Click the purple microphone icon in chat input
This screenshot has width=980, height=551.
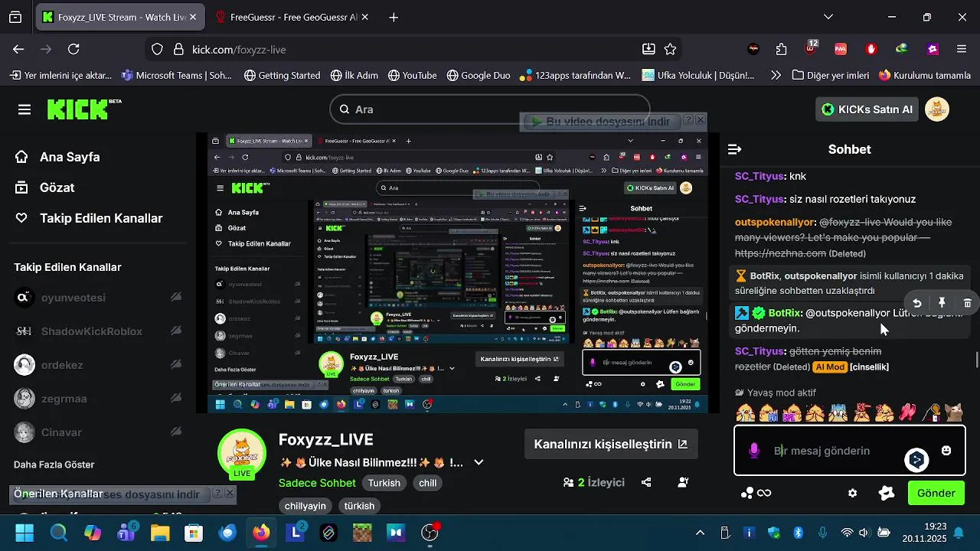pyautogui.click(x=753, y=451)
